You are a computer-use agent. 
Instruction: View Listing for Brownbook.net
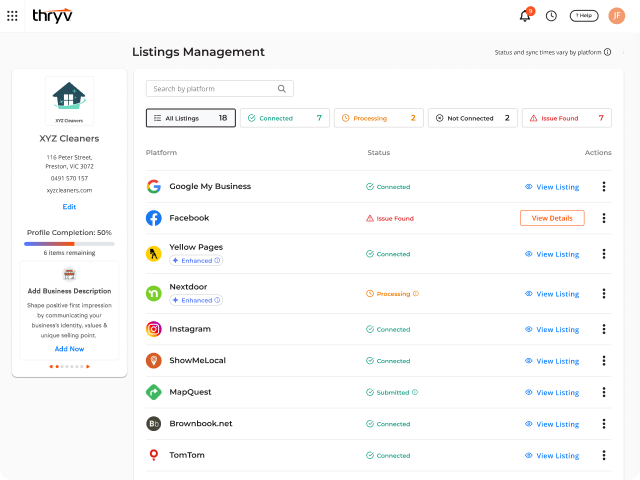[x=552, y=424]
